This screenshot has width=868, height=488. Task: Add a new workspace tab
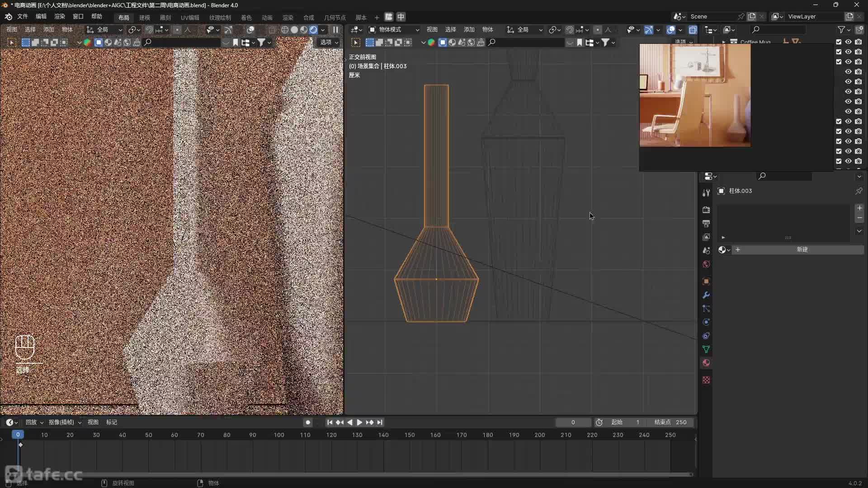(x=377, y=18)
